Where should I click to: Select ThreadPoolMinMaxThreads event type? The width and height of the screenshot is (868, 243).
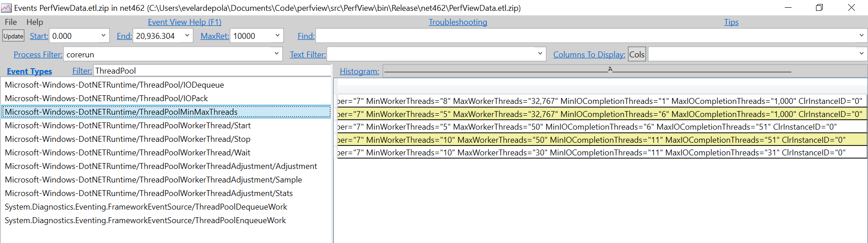166,112
